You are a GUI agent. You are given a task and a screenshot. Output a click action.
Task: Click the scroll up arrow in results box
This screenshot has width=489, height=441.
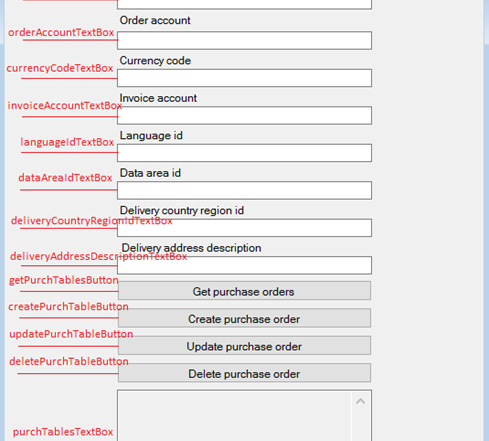(360, 401)
